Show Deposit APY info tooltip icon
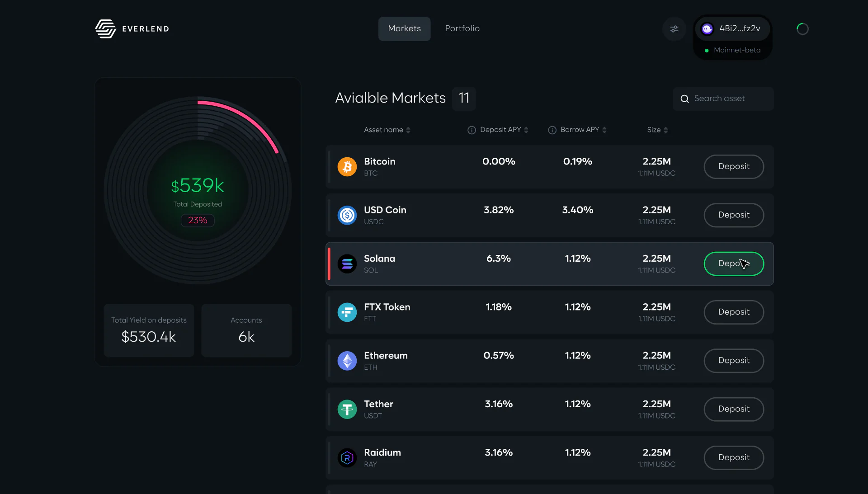The width and height of the screenshot is (868, 494). coord(472,130)
